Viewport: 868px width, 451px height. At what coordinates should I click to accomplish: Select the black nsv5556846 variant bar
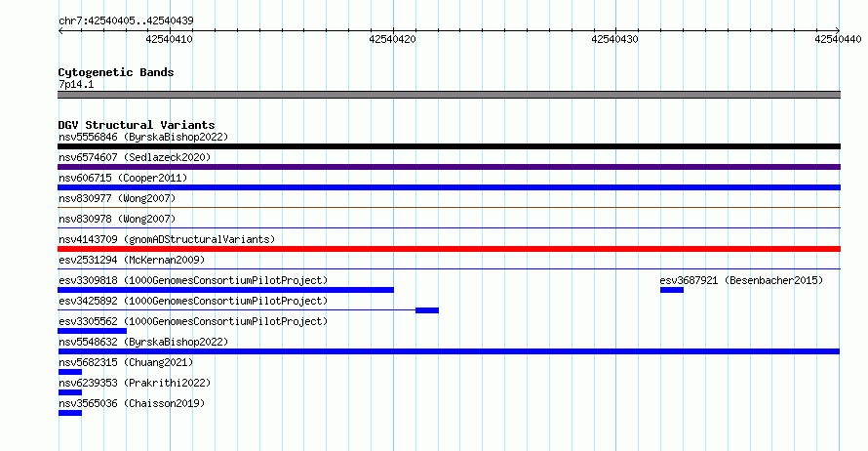(449, 146)
